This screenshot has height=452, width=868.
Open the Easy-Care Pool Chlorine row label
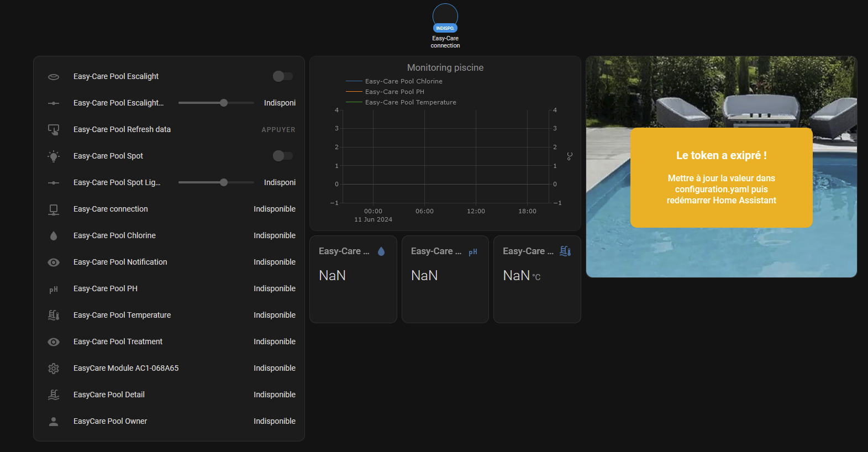pos(114,235)
